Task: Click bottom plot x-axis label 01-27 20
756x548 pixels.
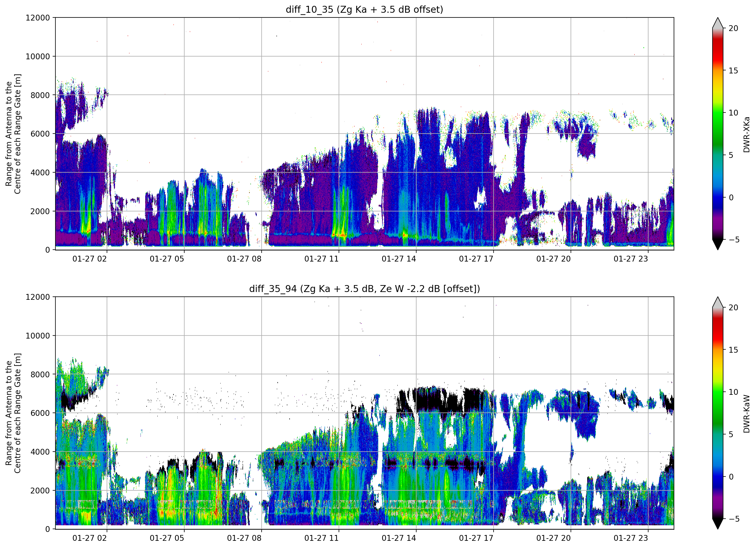Action: (x=554, y=538)
